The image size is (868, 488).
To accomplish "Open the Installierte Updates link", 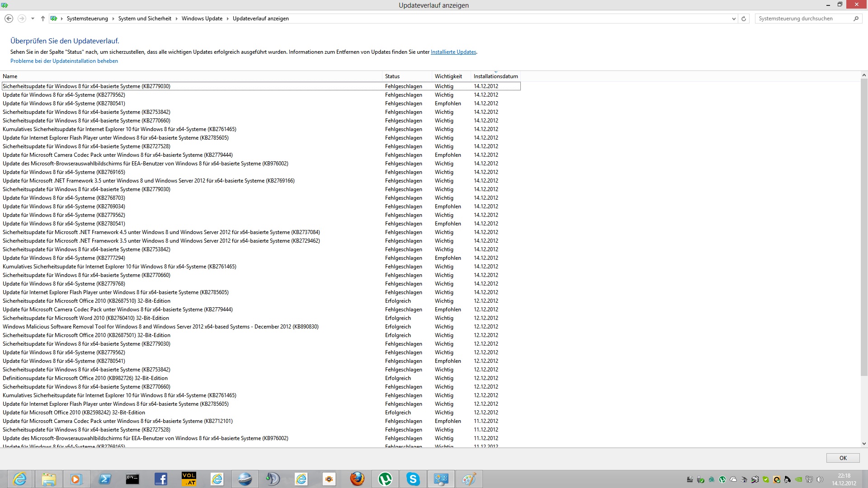I will click(453, 52).
